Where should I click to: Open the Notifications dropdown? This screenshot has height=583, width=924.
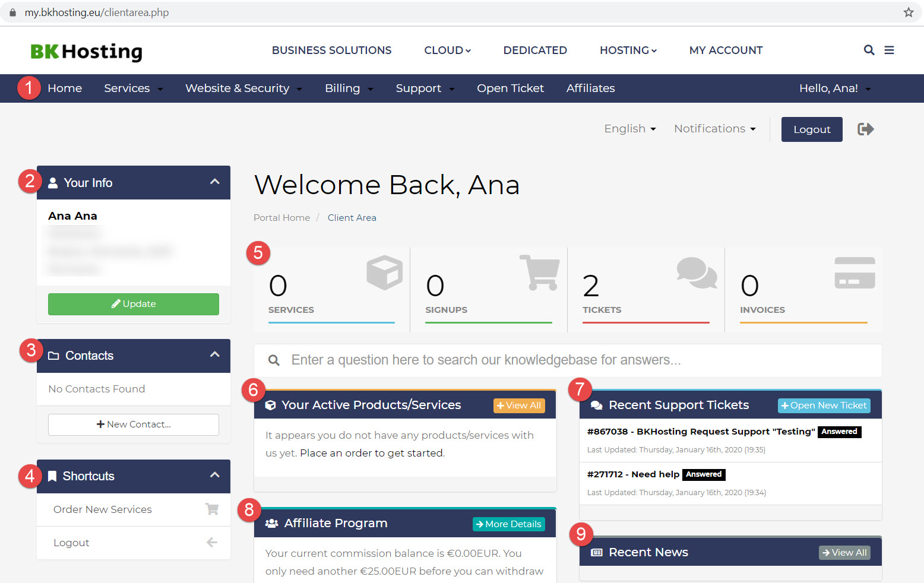coord(715,129)
